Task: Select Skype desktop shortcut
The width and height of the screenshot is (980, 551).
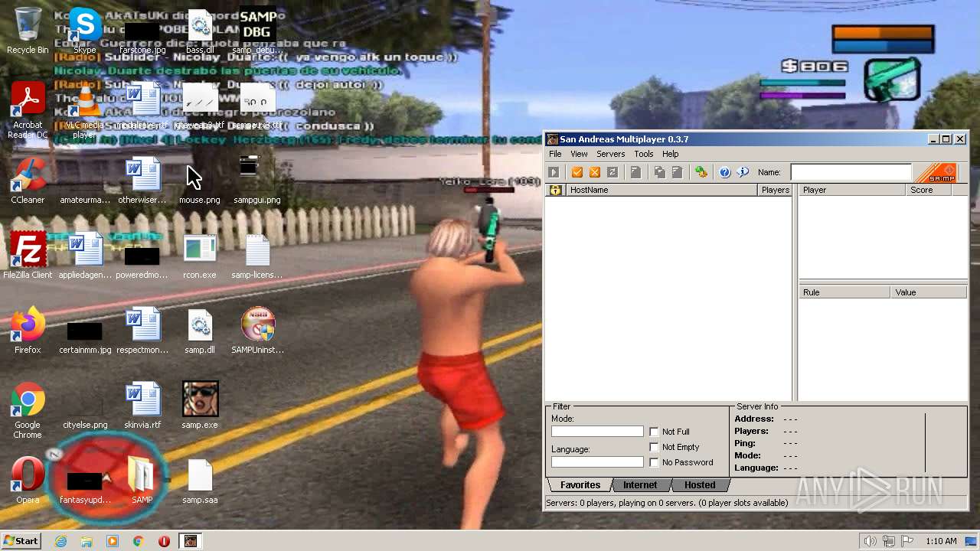Action: [x=84, y=31]
